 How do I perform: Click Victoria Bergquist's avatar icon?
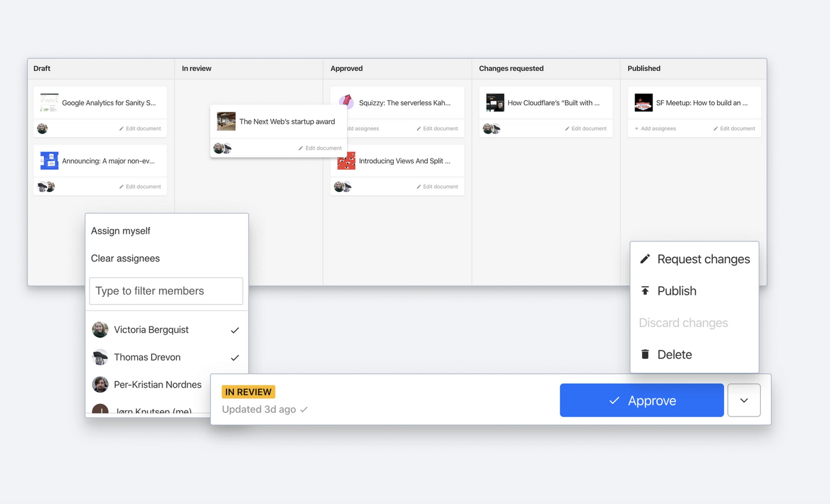100,329
